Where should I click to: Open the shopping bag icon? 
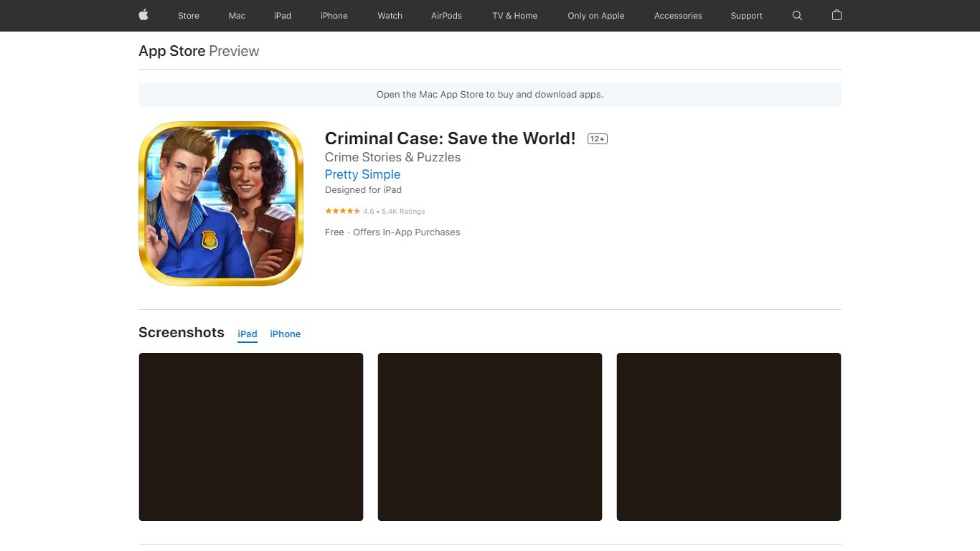click(837, 15)
